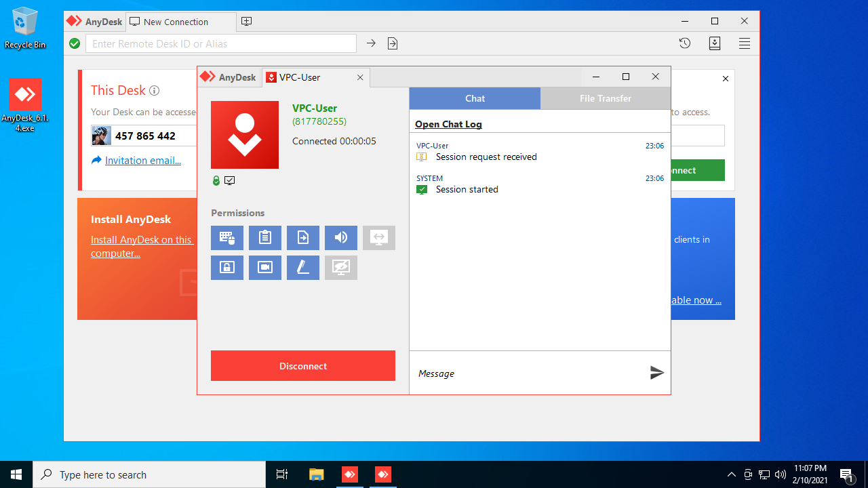Click the lock desktop permission icon
868x488 pixels.
[x=227, y=268]
